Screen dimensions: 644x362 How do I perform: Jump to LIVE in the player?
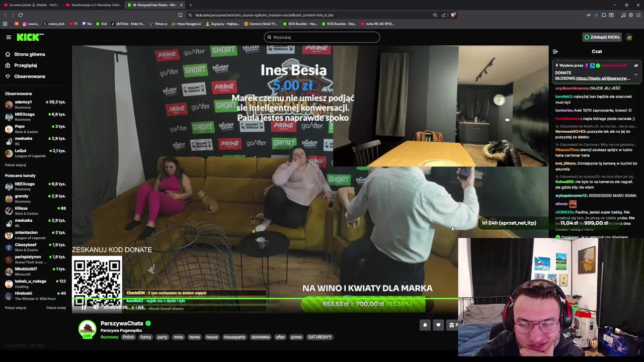(137, 307)
